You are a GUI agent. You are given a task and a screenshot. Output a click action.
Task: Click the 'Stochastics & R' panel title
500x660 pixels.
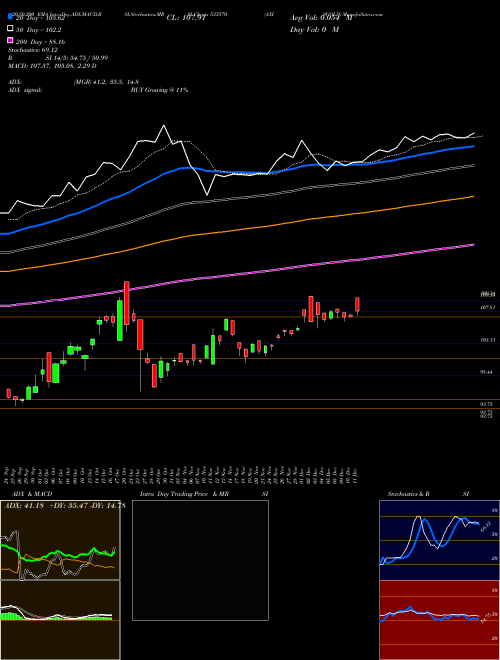coord(408,494)
